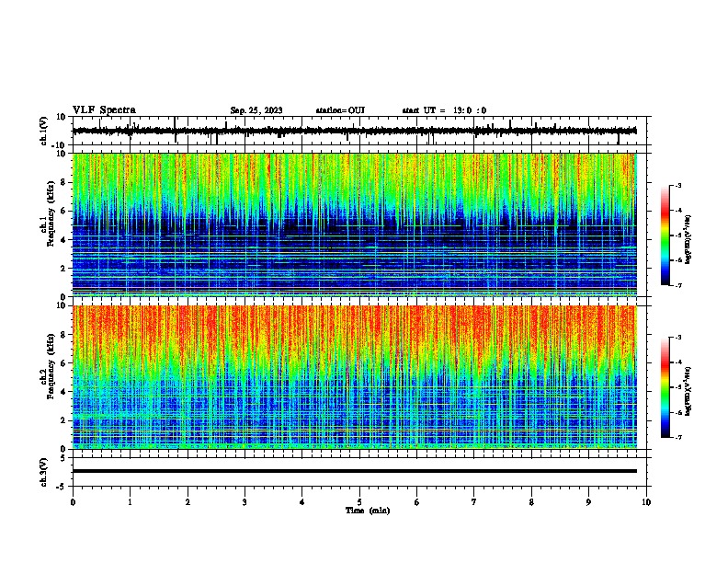Image resolution: width=728 pixels, height=563 pixels.
Task: Click the "Time (min)" axis title
Action: (x=368, y=511)
